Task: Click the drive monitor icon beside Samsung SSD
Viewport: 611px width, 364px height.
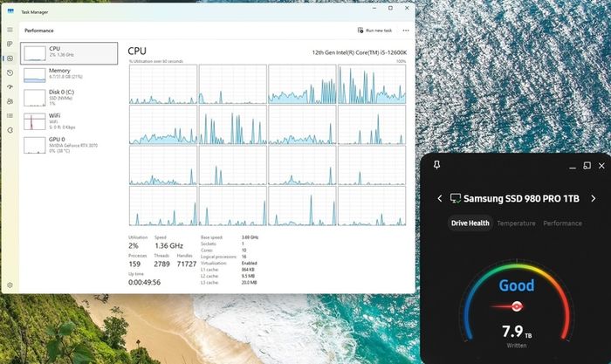Action: point(455,198)
